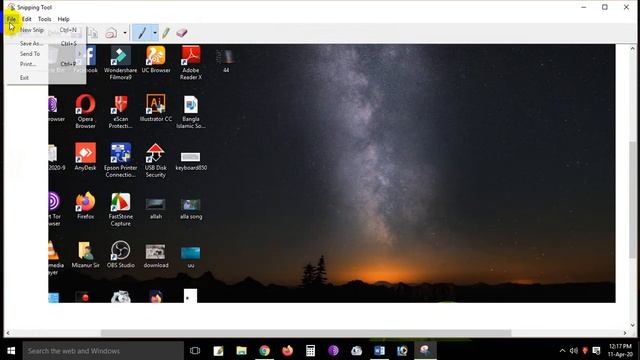Click the vertical scrollbar down arrow

(x=632, y=325)
